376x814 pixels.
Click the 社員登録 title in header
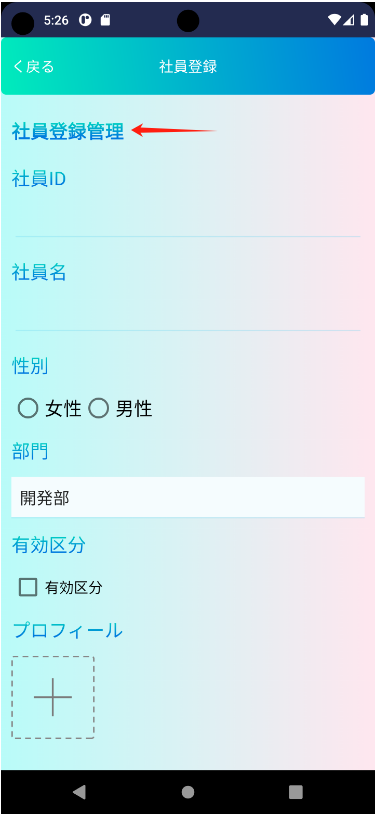188,66
